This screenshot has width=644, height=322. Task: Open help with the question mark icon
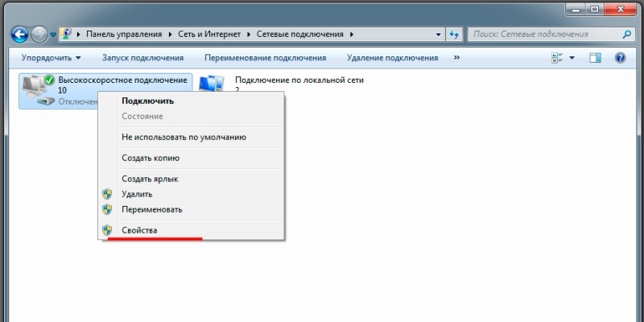click(x=620, y=58)
